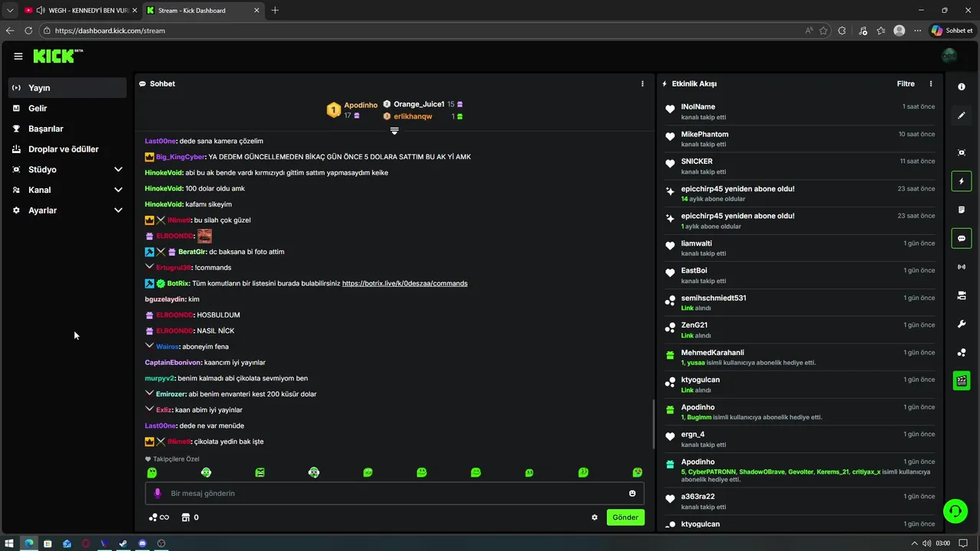980x551 pixels.
Task: Expand the reply arrow next to Emirozer message
Action: (149, 393)
